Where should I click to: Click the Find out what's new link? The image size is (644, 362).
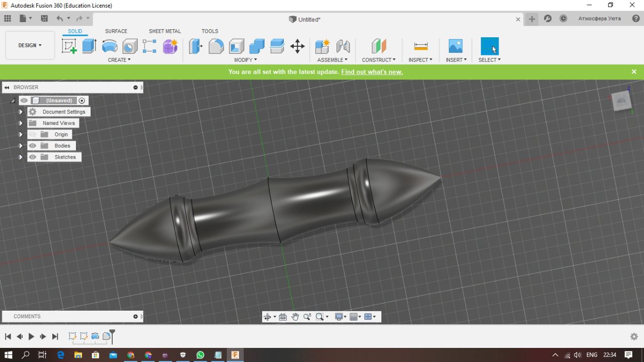pos(372,72)
